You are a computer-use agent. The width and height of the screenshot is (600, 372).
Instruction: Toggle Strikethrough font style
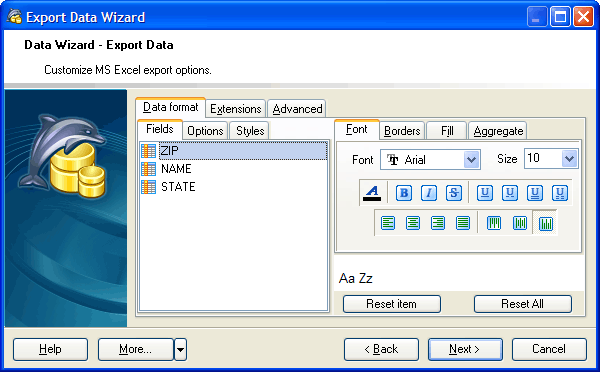pyautogui.click(x=454, y=193)
